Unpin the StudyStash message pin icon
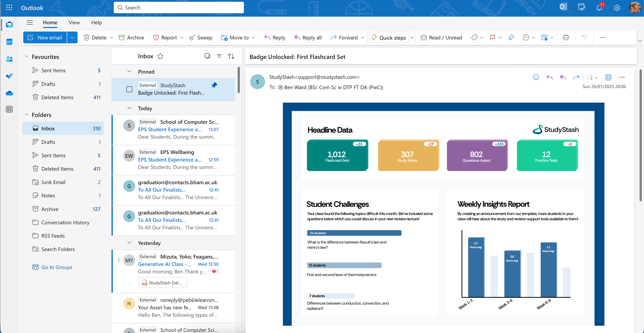 point(214,85)
